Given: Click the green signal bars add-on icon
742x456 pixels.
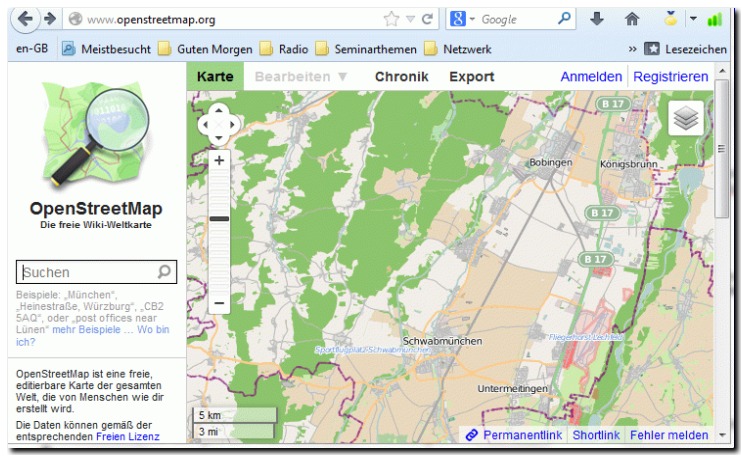Looking at the screenshot, I should pyautogui.click(x=715, y=19).
